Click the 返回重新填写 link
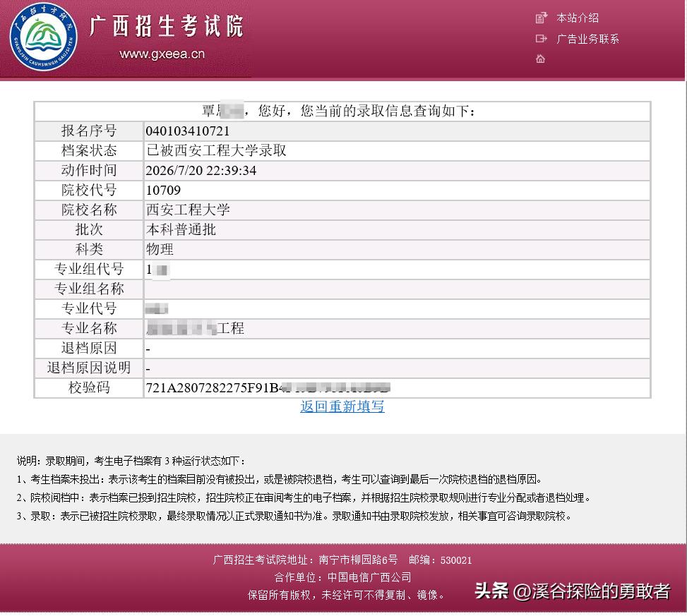687x616 pixels. pos(342,406)
